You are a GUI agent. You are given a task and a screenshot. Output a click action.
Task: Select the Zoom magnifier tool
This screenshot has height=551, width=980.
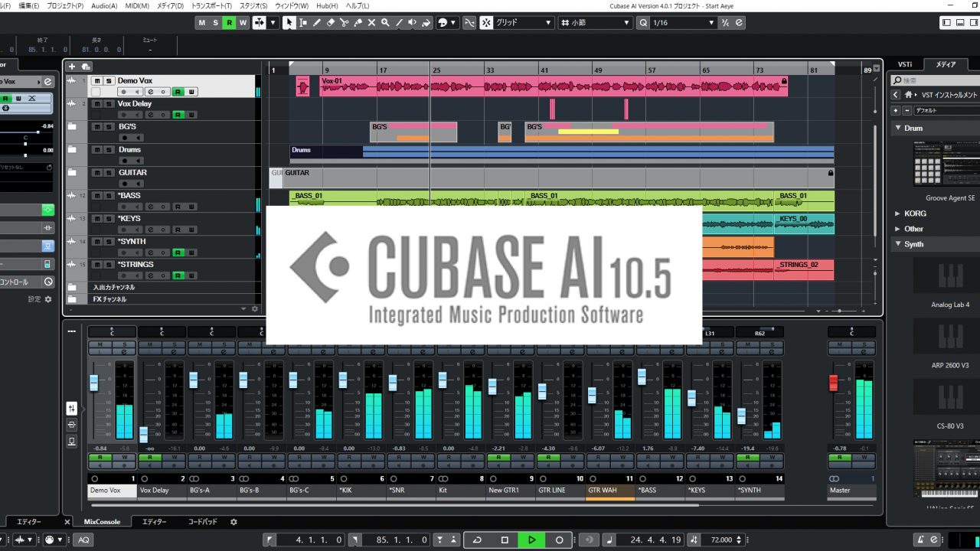(x=385, y=23)
